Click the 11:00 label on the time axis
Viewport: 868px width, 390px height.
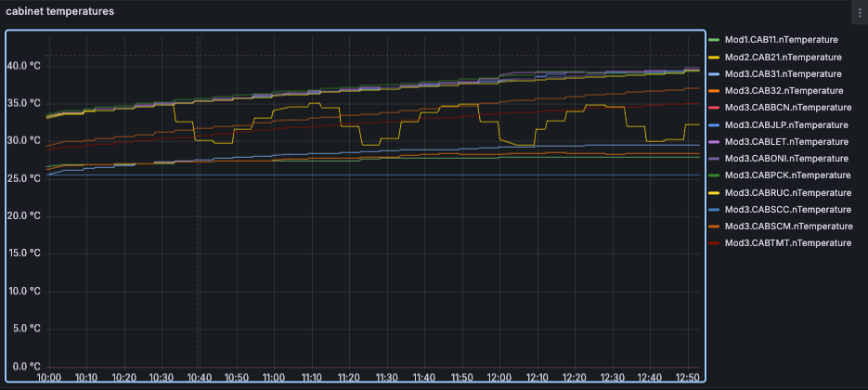[274, 378]
